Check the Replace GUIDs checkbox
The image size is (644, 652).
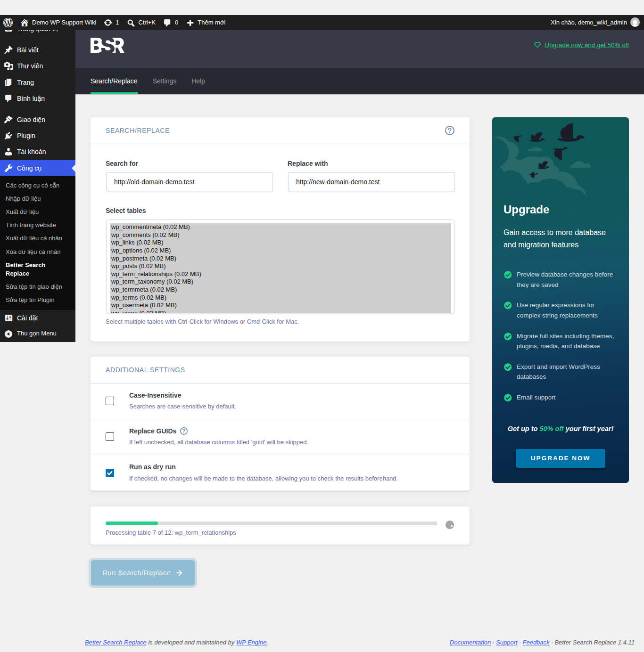(110, 437)
